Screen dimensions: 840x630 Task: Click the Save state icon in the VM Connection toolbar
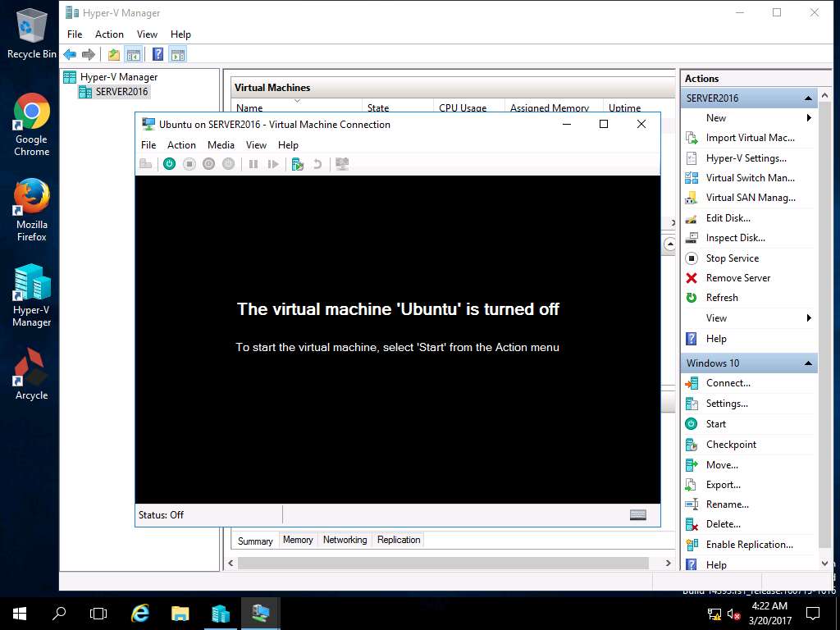tap(228, 164)
